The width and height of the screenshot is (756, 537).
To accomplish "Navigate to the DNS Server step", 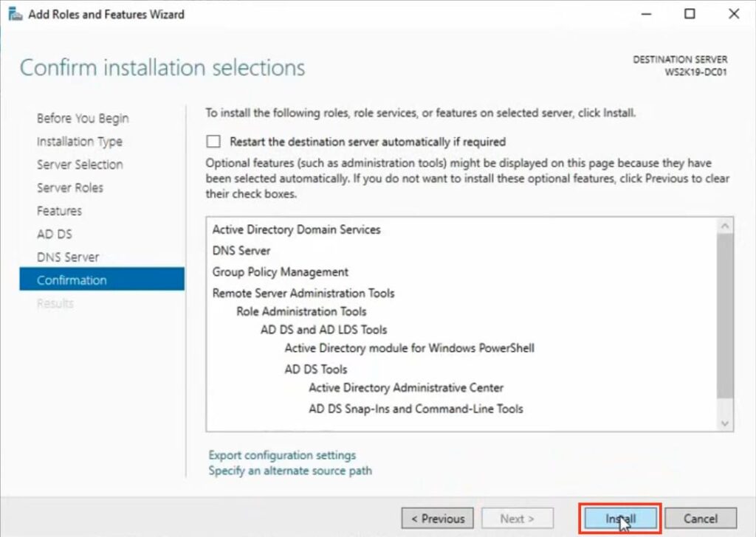I will pos(68,257).
